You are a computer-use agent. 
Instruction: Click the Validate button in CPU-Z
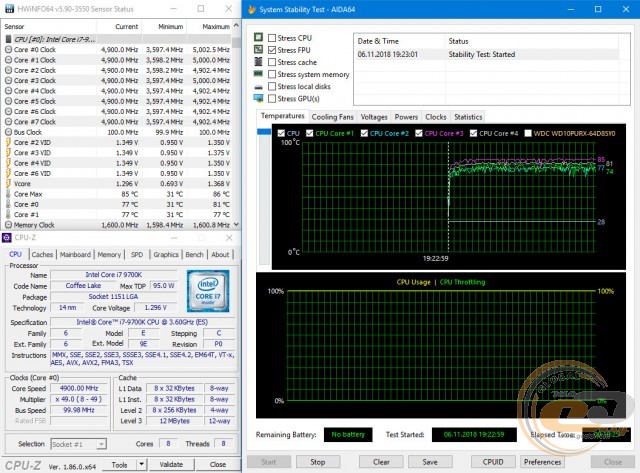[x=171, y=464]
